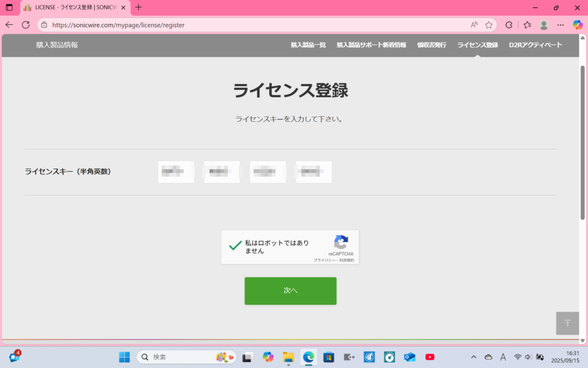Reload the page with the refresh icon
Image resolution: width=588 pixels, height=368 pixels.
point(26,25)
